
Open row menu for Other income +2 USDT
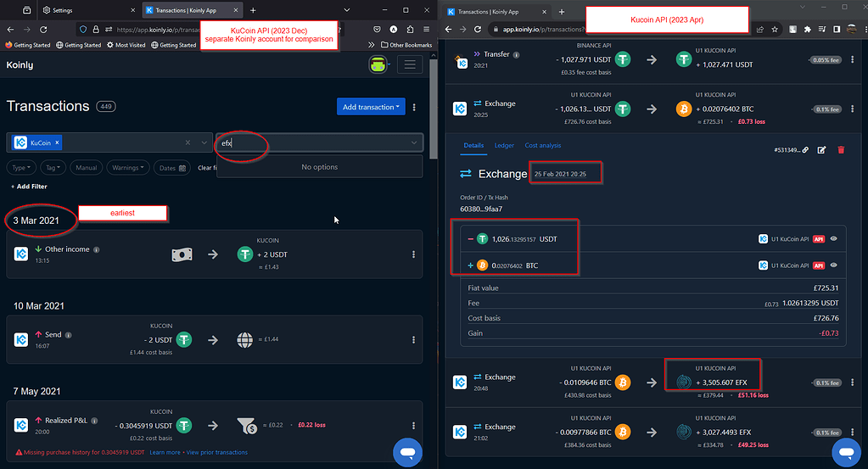click(413, 254)
